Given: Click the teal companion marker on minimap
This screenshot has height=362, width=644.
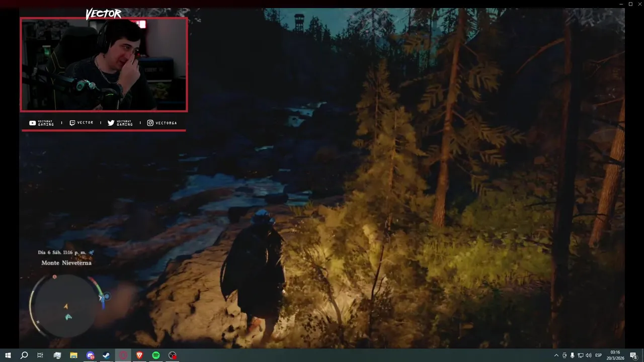Looking at the screenshot, I should coord(68,317).
